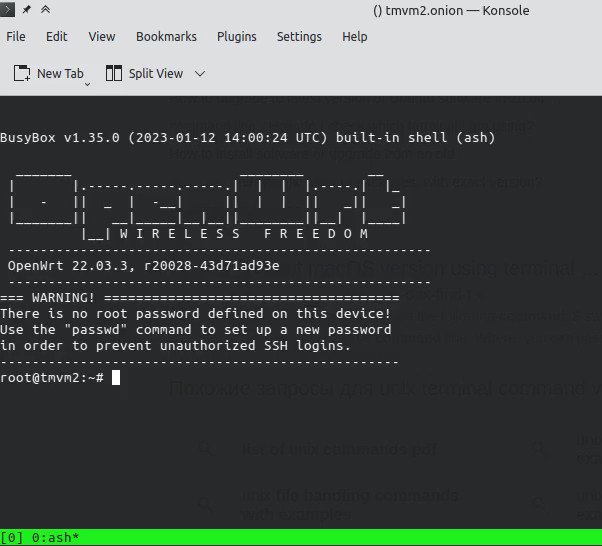The image size is (602, 546).
Task: Click the double-chevron keep-above icon
Action: 45,10
